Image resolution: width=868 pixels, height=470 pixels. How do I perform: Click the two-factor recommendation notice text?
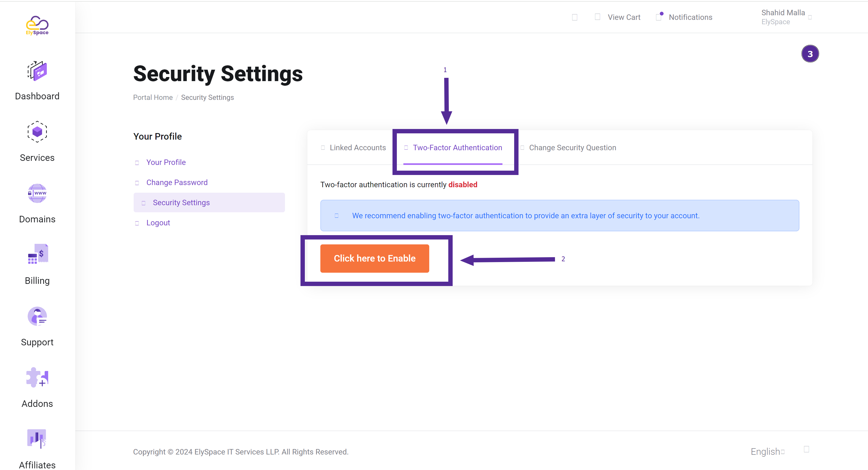[526, 216]
